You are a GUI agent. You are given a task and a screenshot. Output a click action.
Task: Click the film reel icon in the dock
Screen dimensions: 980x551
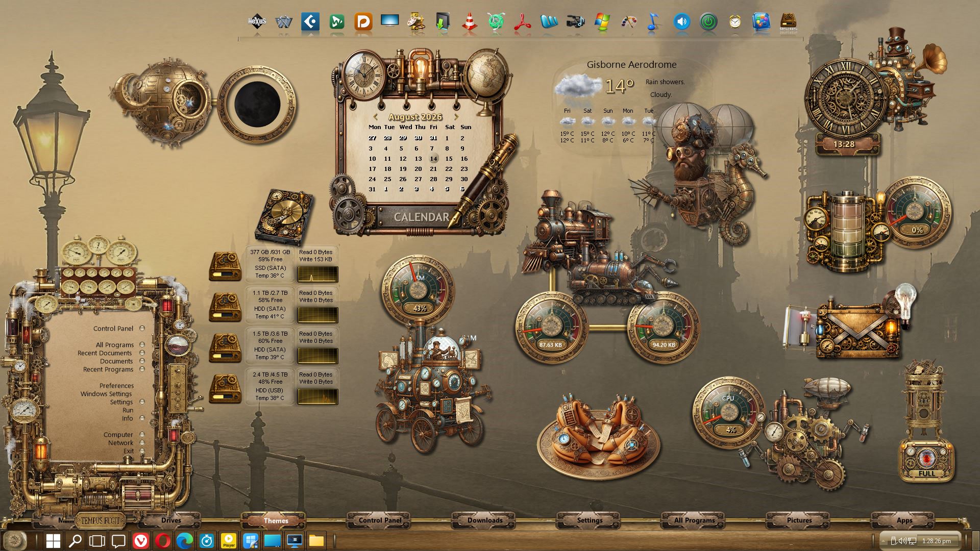click(x=416, y=22)
